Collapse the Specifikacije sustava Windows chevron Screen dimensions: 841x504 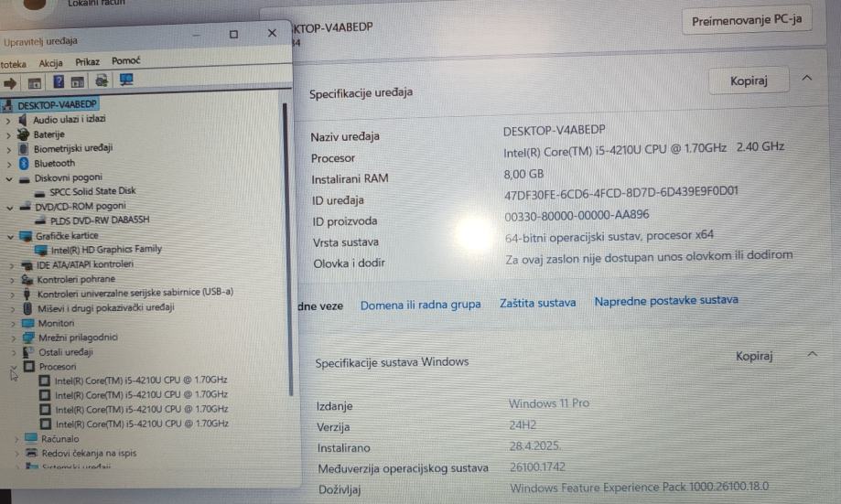(813, 354)
